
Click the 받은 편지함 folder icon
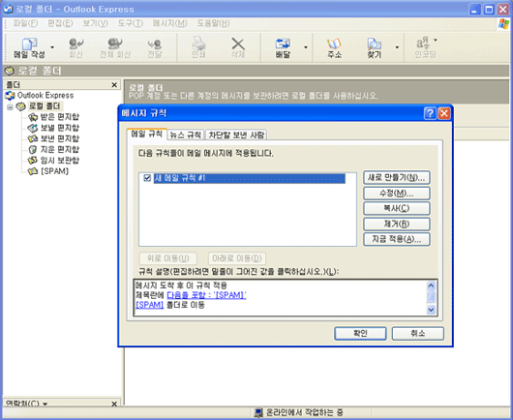(33, 117)
